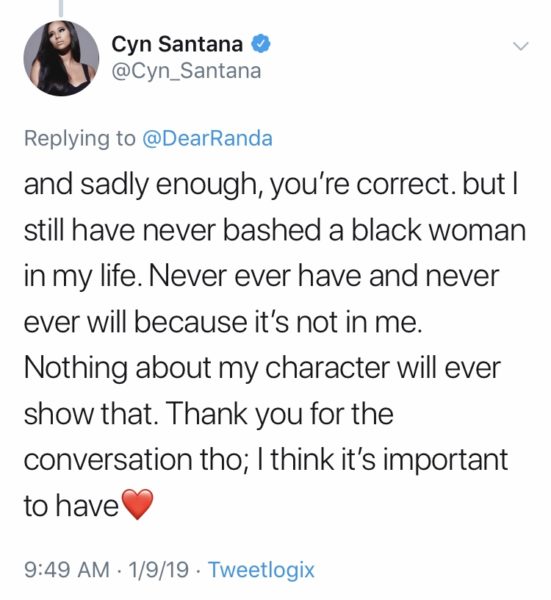Click the 'ever will because it's not' line
This screenshot has height=600, width=551.
click(x=223, y=322)
